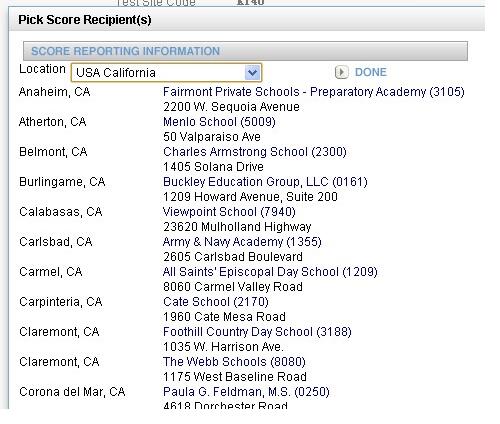500x424 pixels.
Task: Select Fairmont Private Schools - Preparatory Academy (3105)
Action: 314,92
